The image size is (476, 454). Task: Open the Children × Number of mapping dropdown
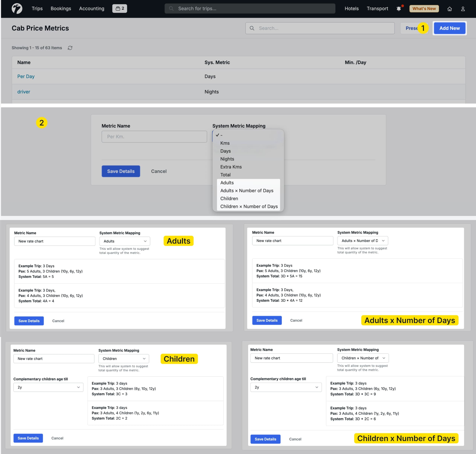pyautogui.click(x=363, y=358)
